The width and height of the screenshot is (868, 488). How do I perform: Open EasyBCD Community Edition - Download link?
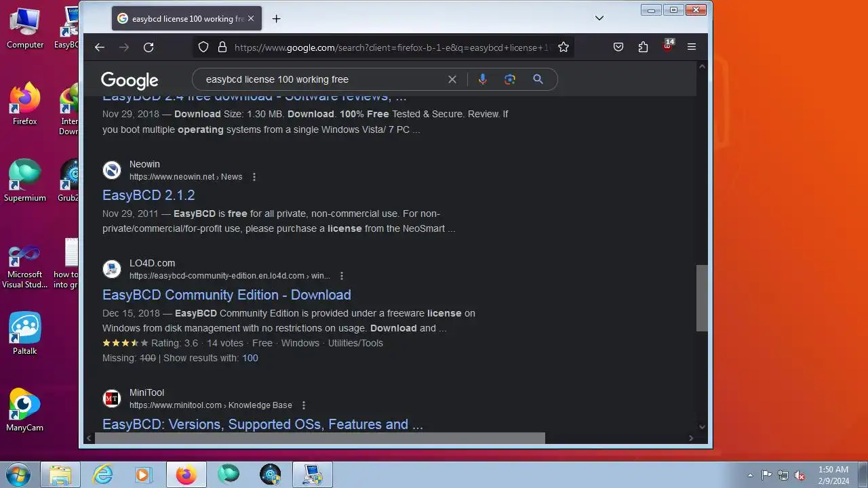[x=226, y=295]
